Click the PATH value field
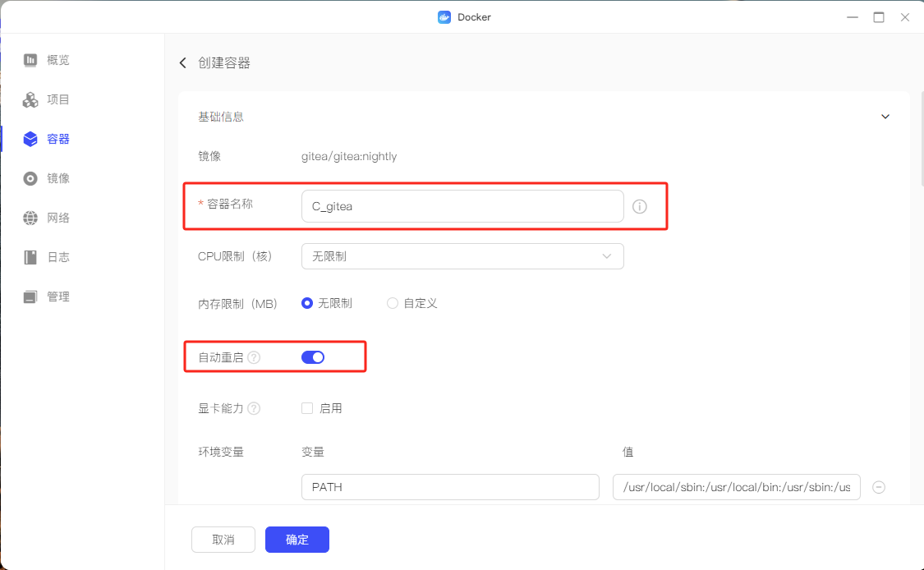 [x=737, y=488]
